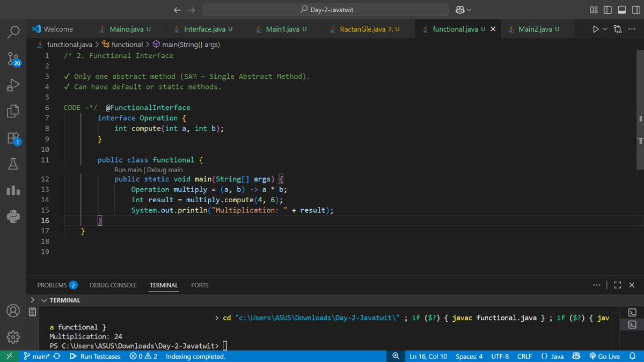Click 'Spaces: 4' indentation setting
The width and height of the screenshot is (644, 362).
pos(469,357)
